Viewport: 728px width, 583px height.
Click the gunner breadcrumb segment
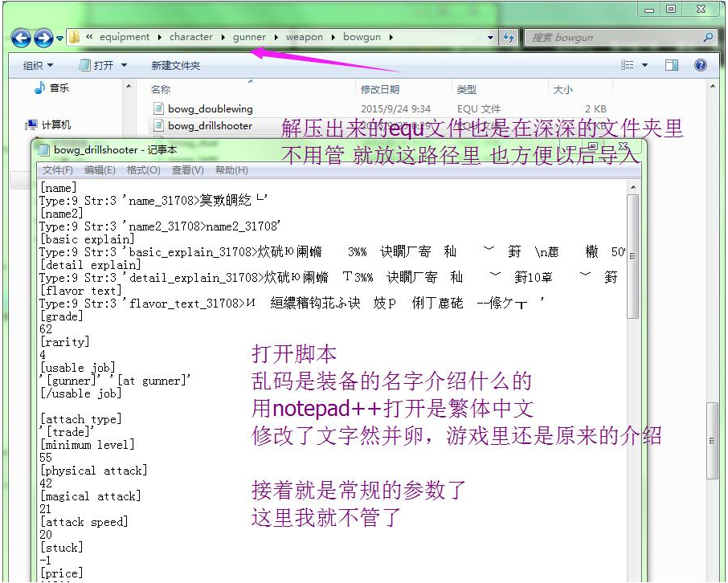click(x=248, y=37)
